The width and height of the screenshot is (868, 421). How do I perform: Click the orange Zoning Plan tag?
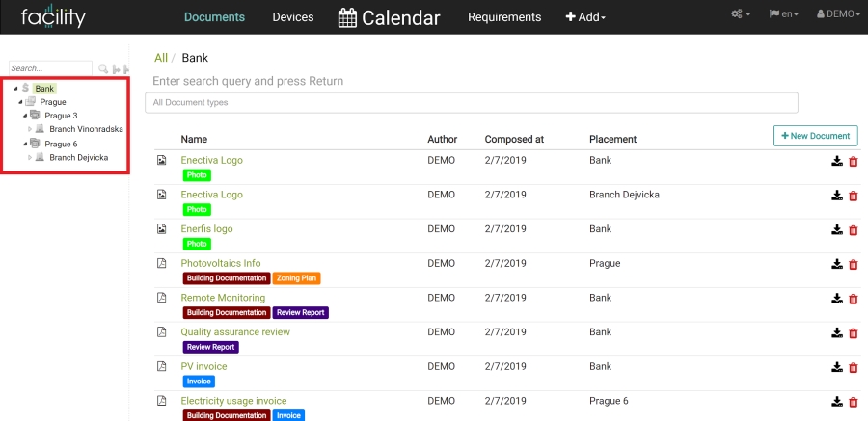pyautogui.click(x=296, y=278)
